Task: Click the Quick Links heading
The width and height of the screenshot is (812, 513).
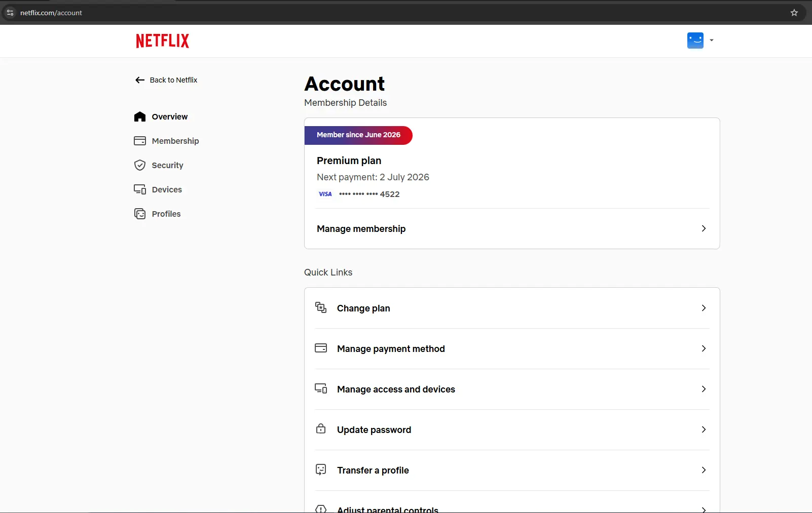Action: coord(328,272)
